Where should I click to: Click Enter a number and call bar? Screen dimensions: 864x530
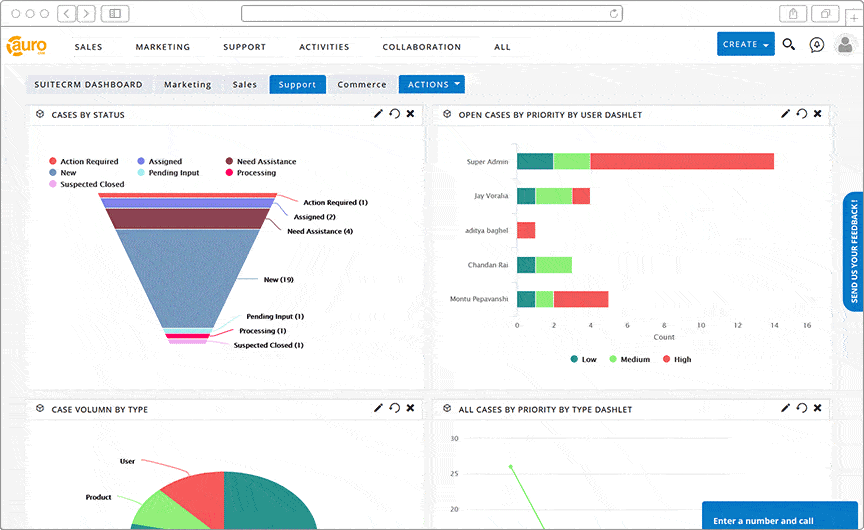(780, 516)
